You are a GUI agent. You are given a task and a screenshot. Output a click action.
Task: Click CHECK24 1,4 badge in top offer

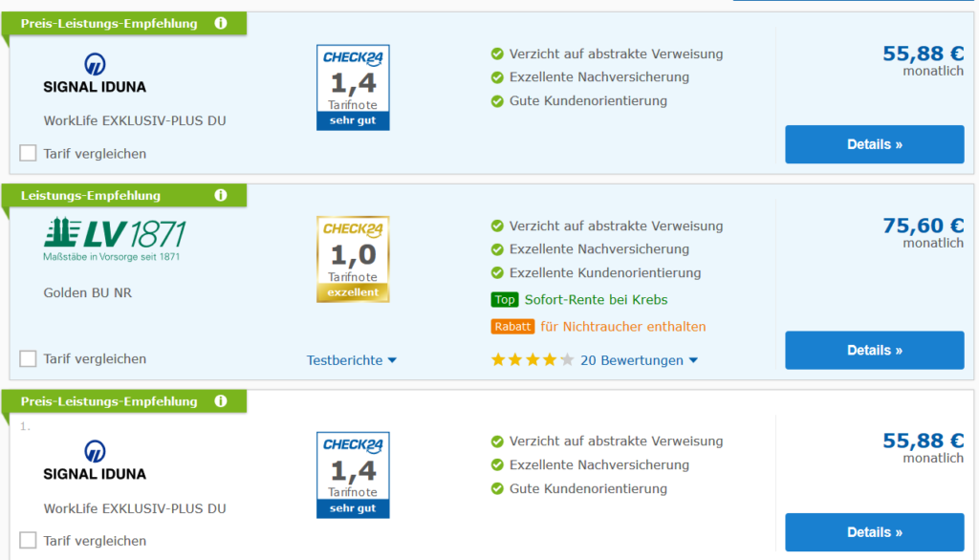pyautogui.click(x=353, y=87)
